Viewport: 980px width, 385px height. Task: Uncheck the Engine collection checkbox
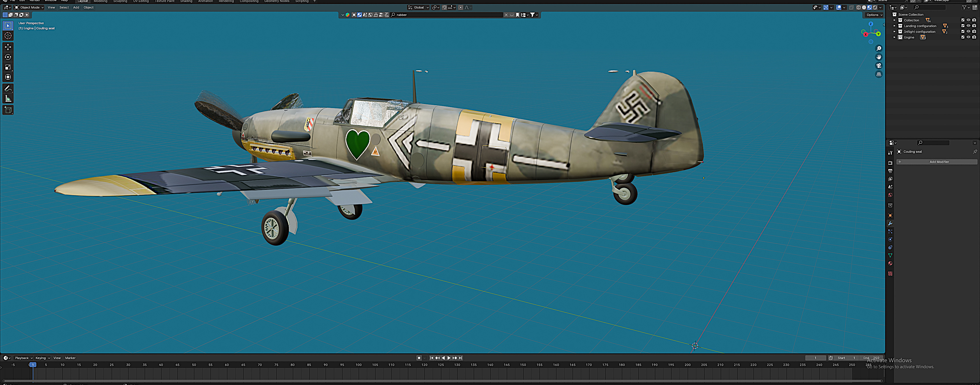963,37
